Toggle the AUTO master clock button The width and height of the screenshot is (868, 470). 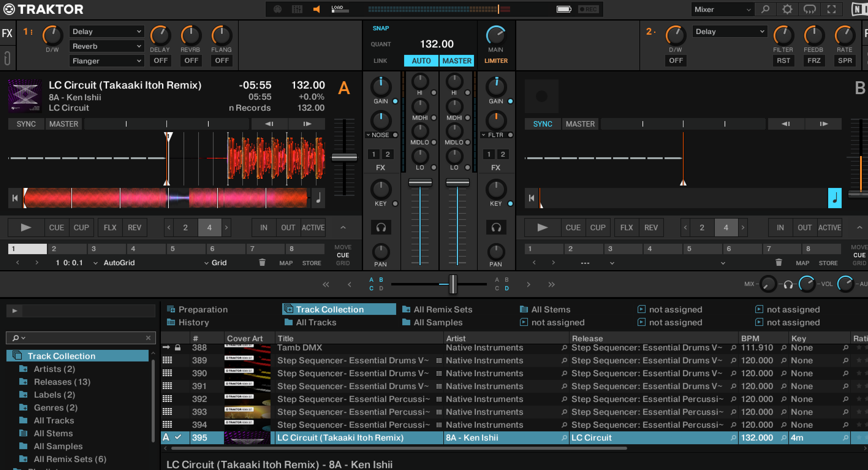[x=421, y=61]
